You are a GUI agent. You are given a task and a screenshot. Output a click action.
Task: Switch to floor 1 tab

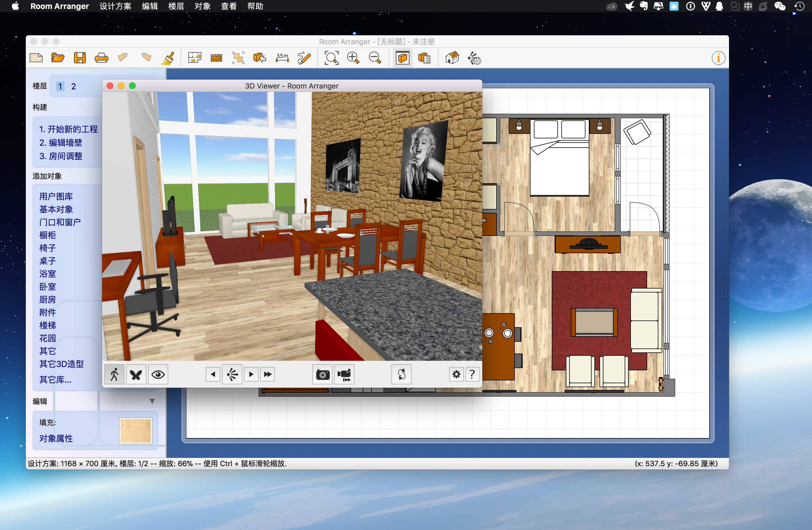pos(60,86)
